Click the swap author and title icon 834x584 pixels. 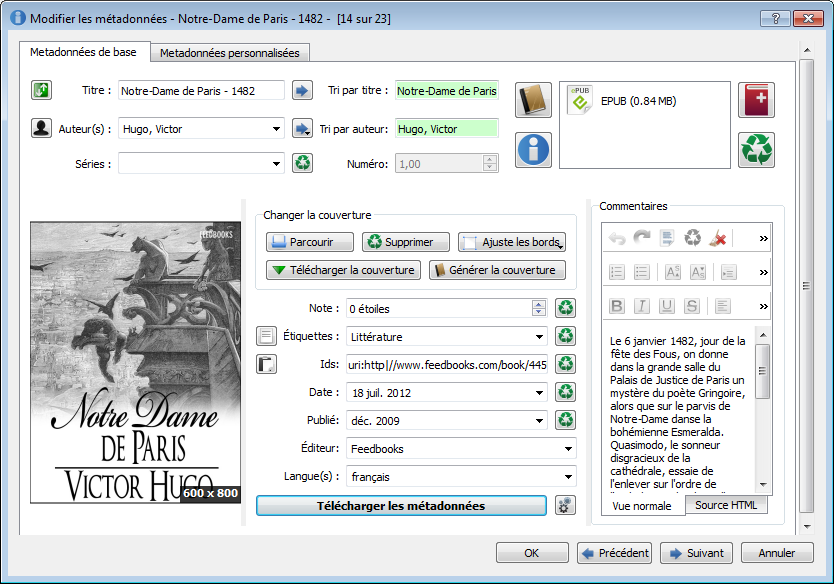point(41,91)
